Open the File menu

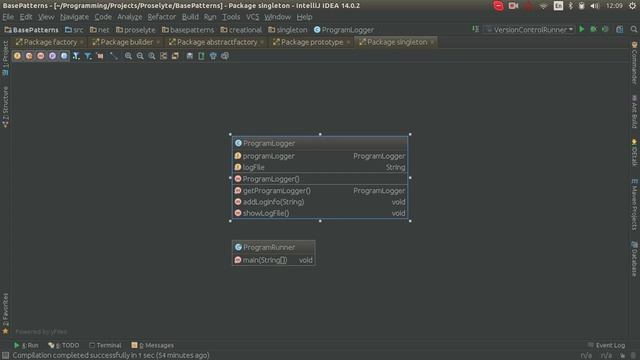8,17
